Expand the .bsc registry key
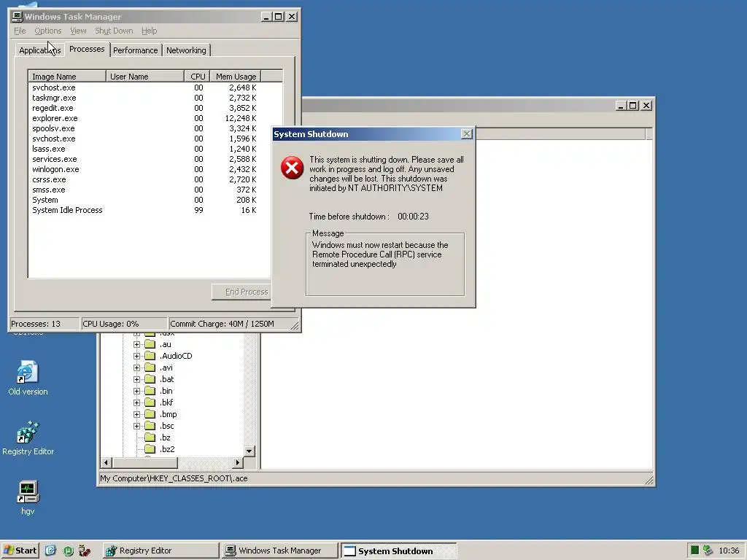Screen dimensions: 747x560 pos(136,426)
